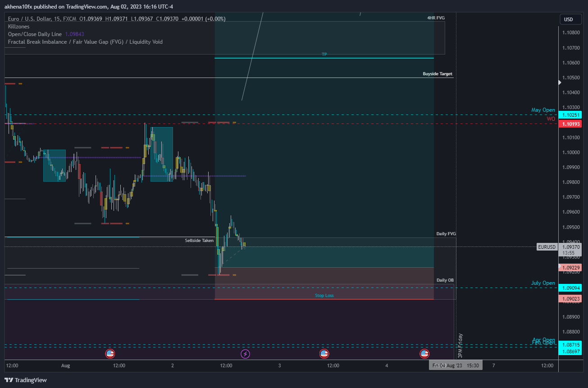Click the Apr Open label

pos(544,340)
